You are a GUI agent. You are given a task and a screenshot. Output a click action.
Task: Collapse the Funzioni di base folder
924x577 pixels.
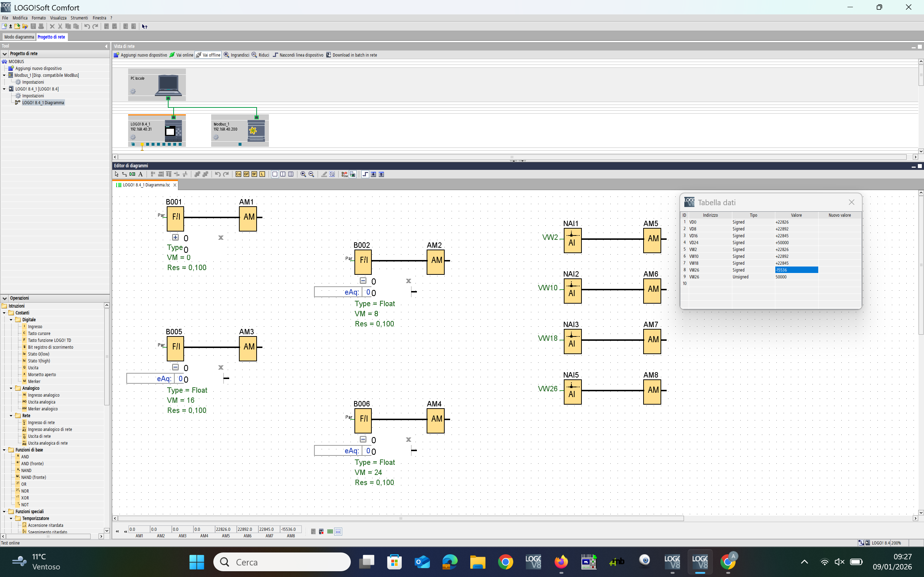(4, 450)
